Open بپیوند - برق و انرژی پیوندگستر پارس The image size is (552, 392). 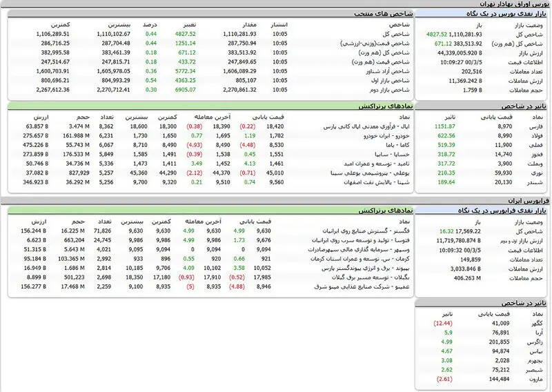tap(366, 268)
